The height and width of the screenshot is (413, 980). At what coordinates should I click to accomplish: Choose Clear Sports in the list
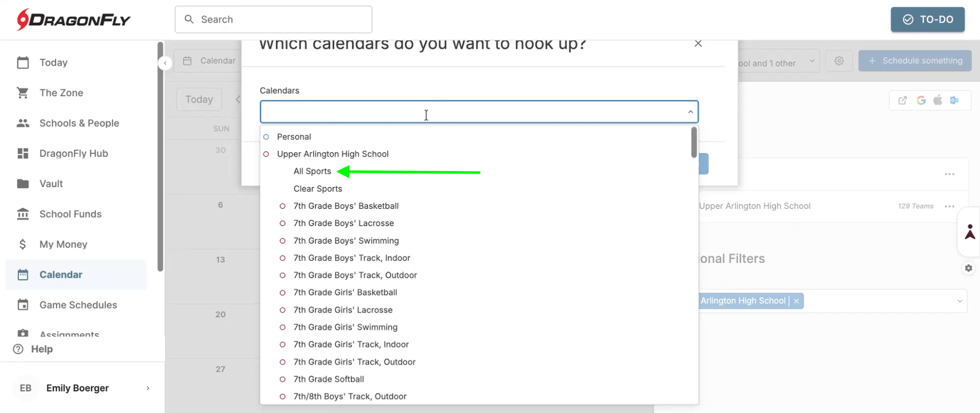(x=318, y=189)
